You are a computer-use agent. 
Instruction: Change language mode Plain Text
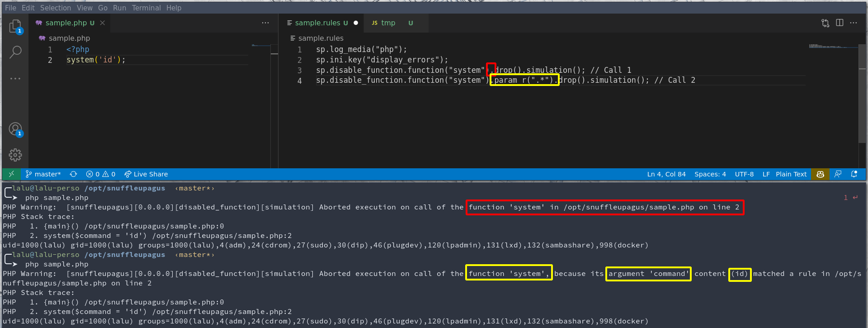[x=791, y=174]
